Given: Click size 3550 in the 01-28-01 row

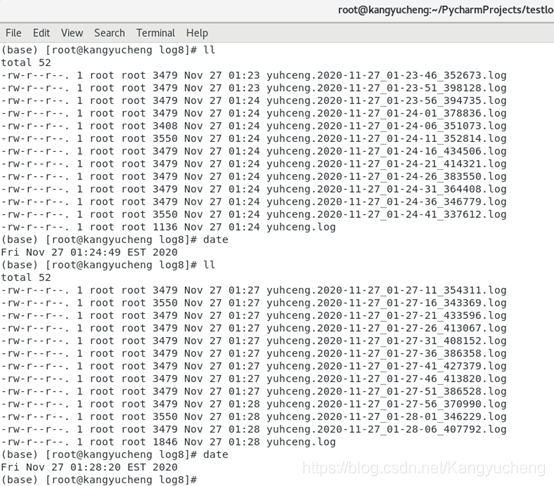Looking at the screenshot, I should (165, 417).
